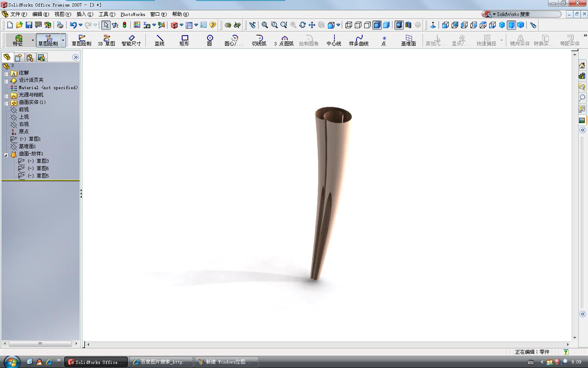
Task: Click the Print icon
Action: tap(60, 25)
